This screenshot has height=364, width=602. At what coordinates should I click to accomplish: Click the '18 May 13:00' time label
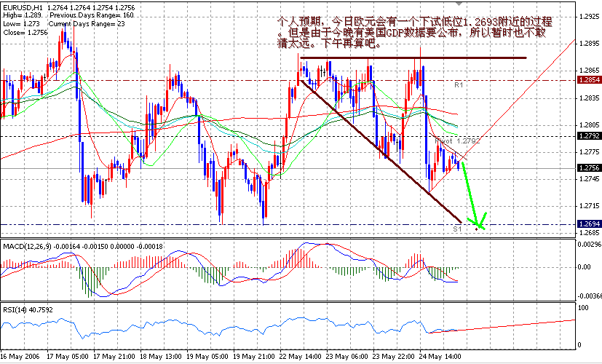[x=162, y=356]
